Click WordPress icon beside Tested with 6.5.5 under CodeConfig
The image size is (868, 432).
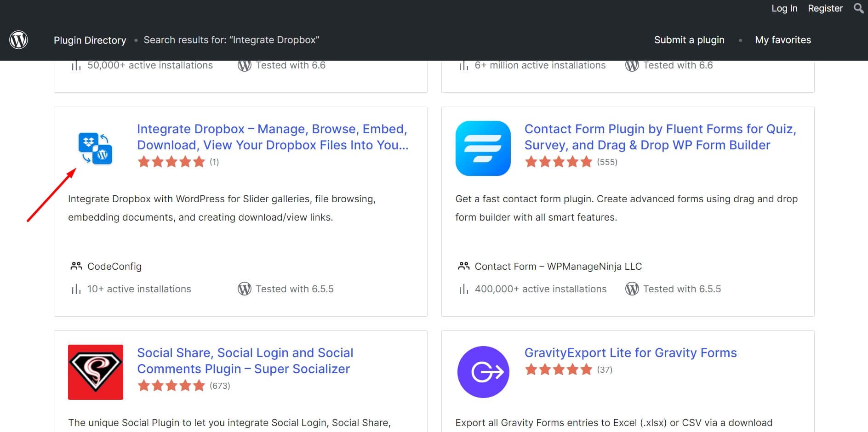(245, 289)
